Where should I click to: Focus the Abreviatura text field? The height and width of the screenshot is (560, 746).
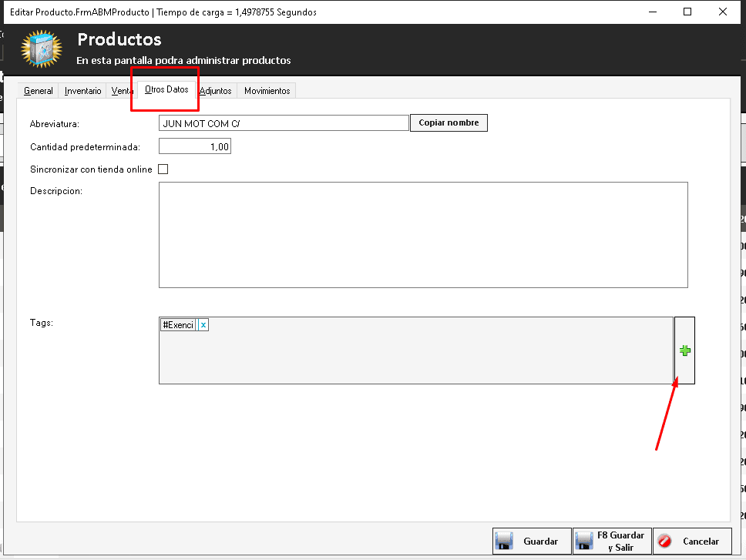[x=283, y=123]
